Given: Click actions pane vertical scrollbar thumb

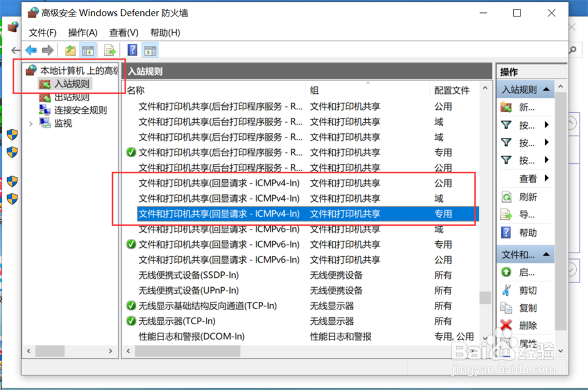Looking at the screenshot, I should [560, 211].
